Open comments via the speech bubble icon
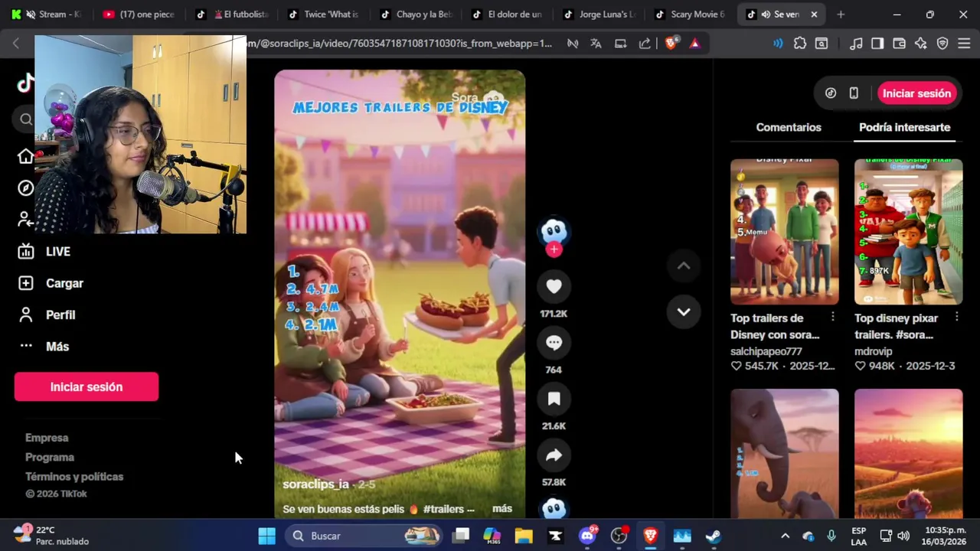The width and height of the screenshot is (980, 551). click(x=554, y=343)
